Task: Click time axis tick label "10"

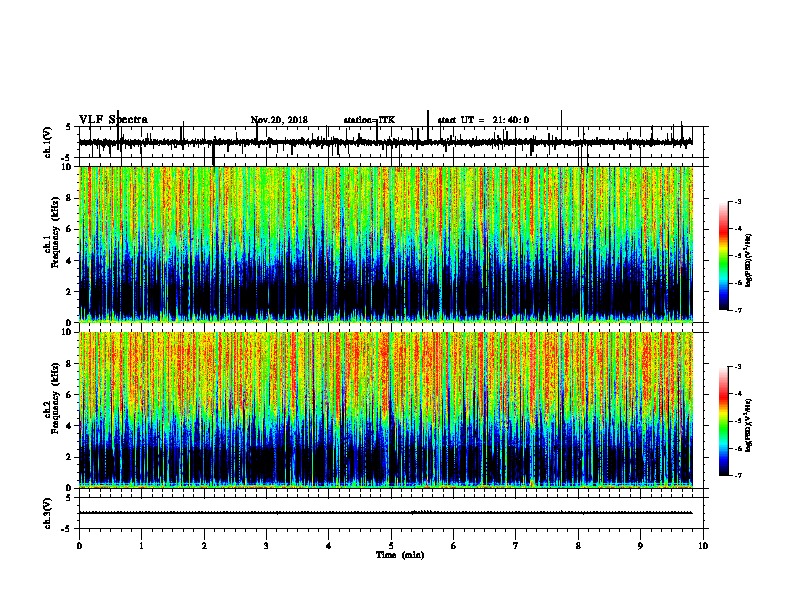Action: pos(703,545)
